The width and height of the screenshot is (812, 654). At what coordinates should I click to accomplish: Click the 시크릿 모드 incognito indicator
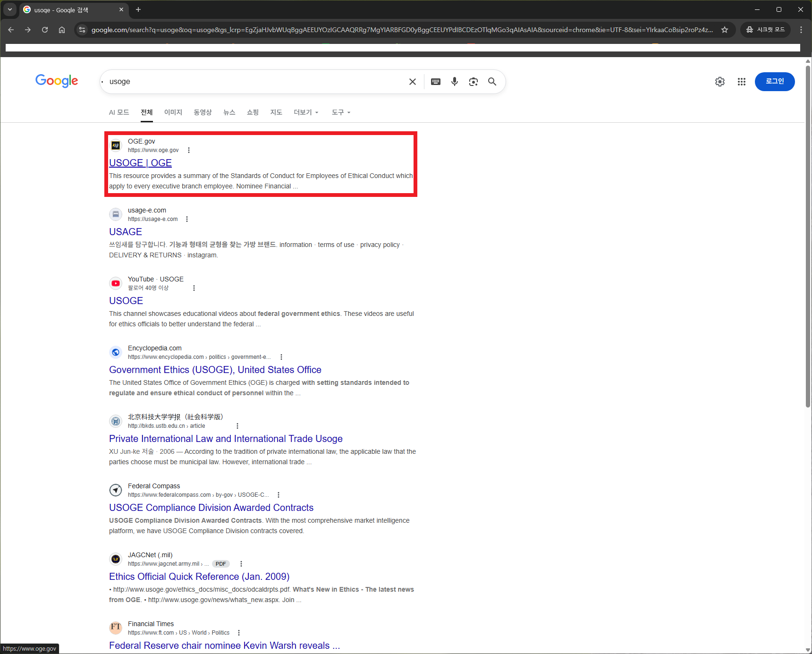click(765, 30)
